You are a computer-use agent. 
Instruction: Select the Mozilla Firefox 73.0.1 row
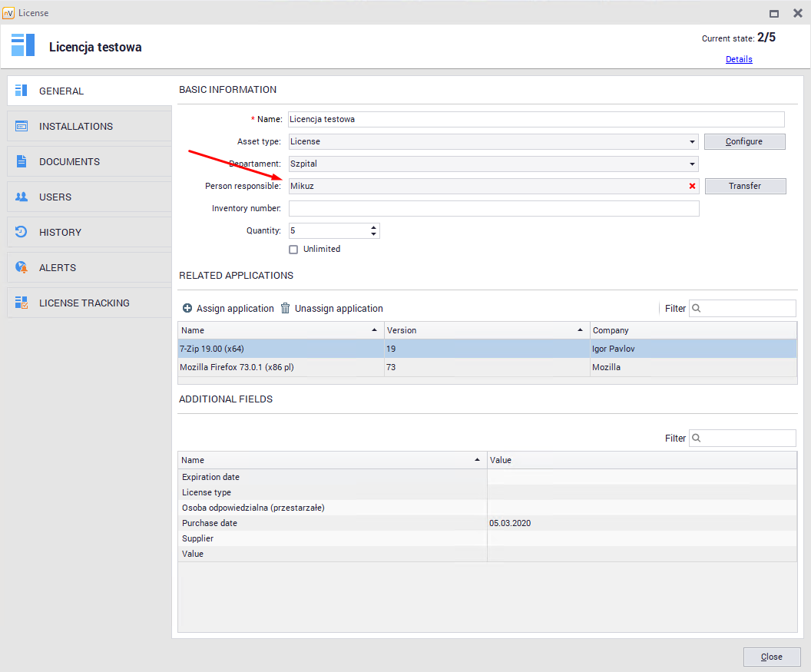click(487, 367)
